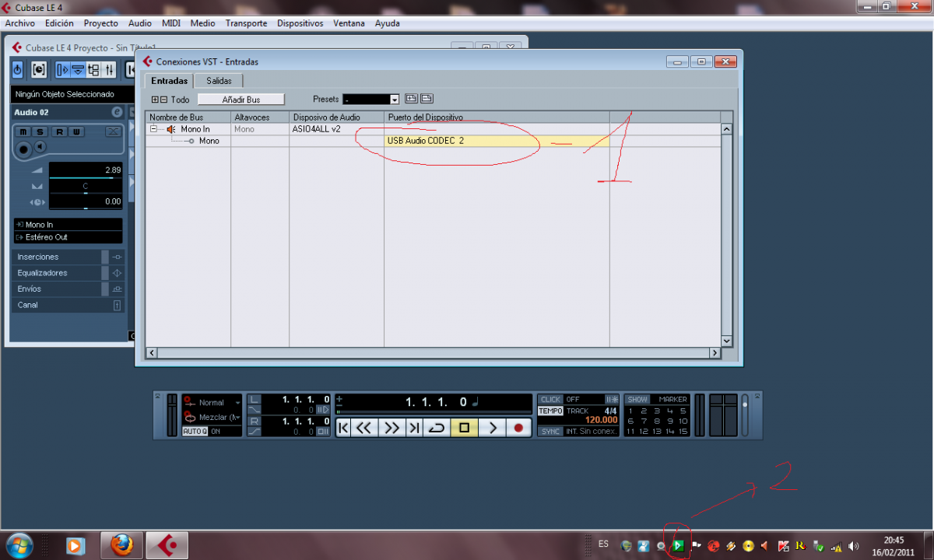934x560 pixels.
Task: Open the Ayuda menu
Action: click(388, 23)
